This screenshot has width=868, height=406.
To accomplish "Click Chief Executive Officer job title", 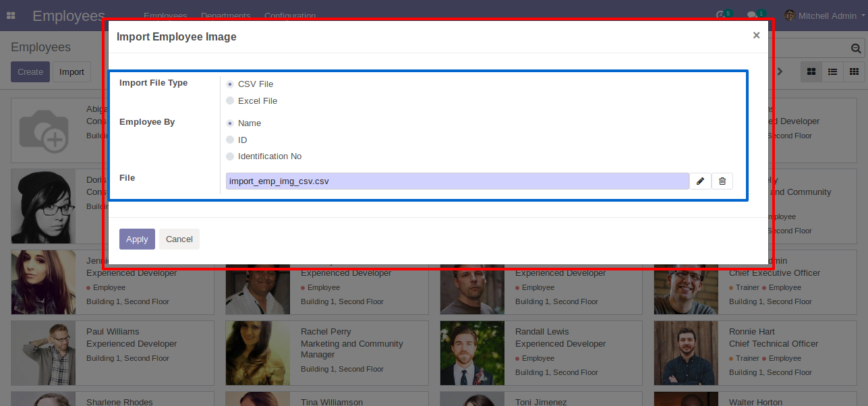I will point(775,273).
